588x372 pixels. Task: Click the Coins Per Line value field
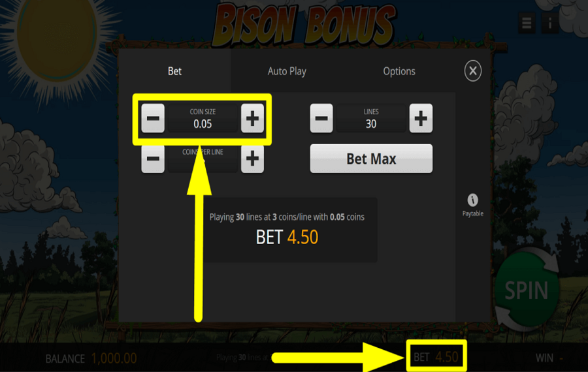tap(203, 159)
